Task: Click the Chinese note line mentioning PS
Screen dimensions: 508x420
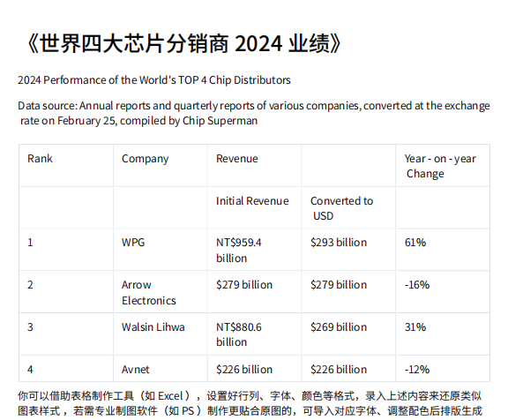Action: [x=250, y=411]
